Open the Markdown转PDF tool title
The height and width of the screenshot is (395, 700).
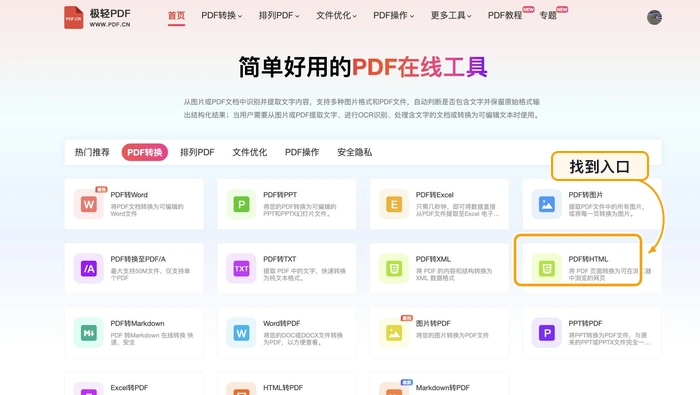coord(443,388)
